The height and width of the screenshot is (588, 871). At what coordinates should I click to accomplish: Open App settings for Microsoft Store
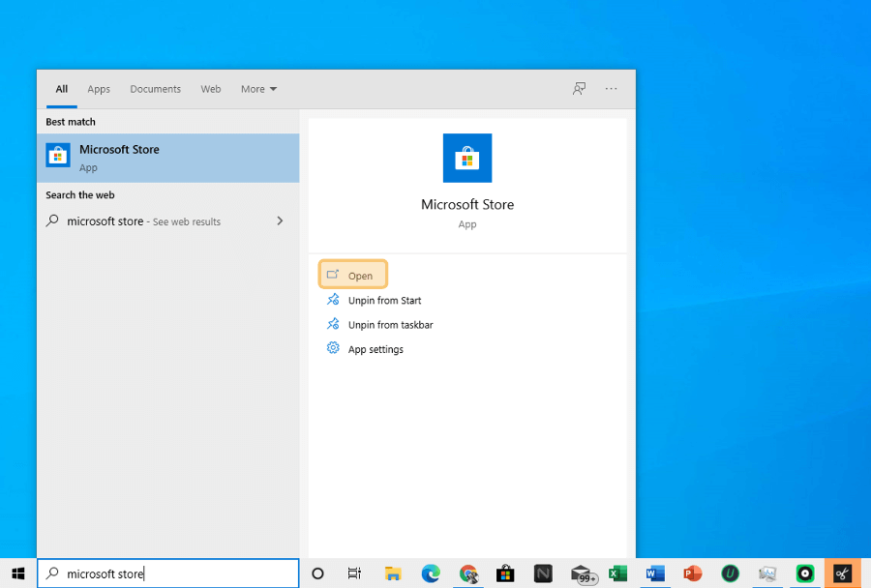click(x=375, y=349)
